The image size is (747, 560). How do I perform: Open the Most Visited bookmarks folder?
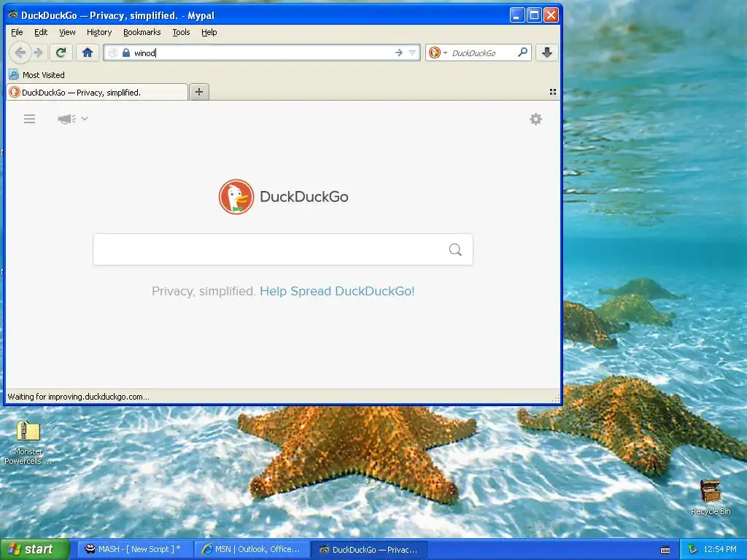(x=36, y=75)
